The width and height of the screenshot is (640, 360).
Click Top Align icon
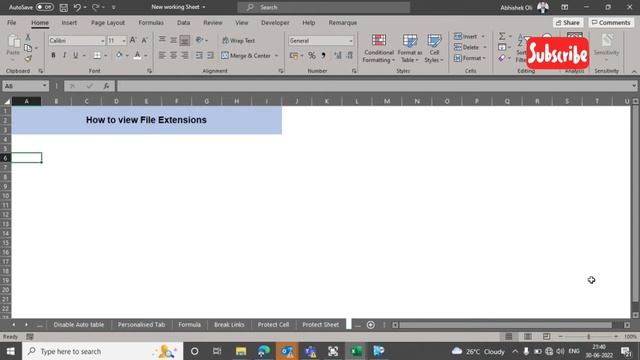tap(162, 40)
